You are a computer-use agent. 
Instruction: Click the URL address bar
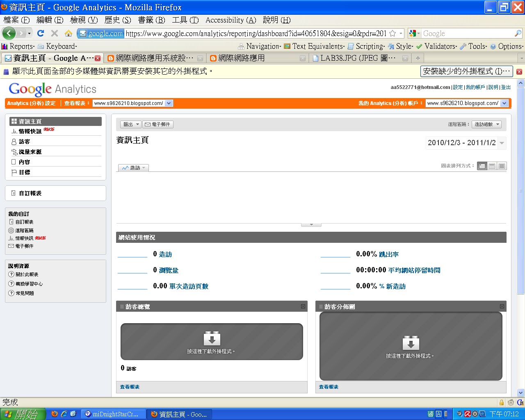(256, 33)
